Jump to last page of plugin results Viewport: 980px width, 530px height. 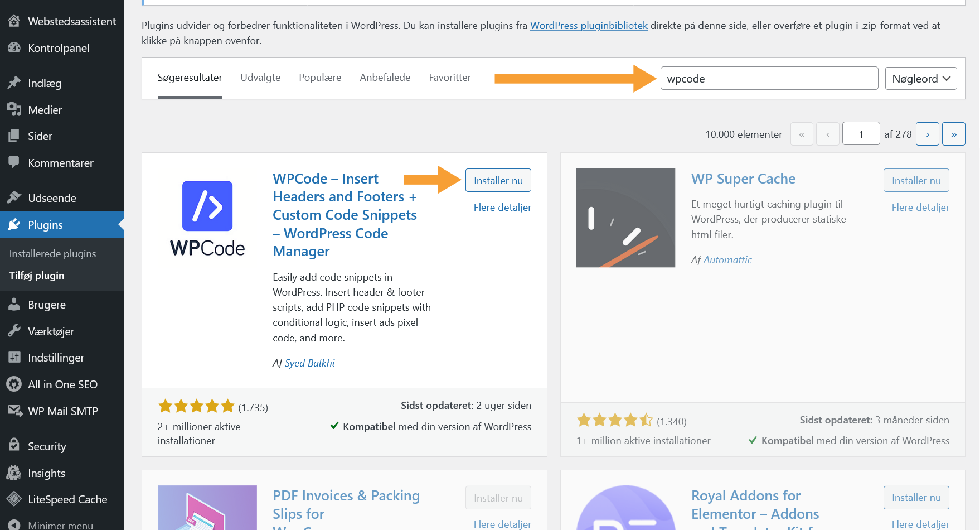point(953,134)
